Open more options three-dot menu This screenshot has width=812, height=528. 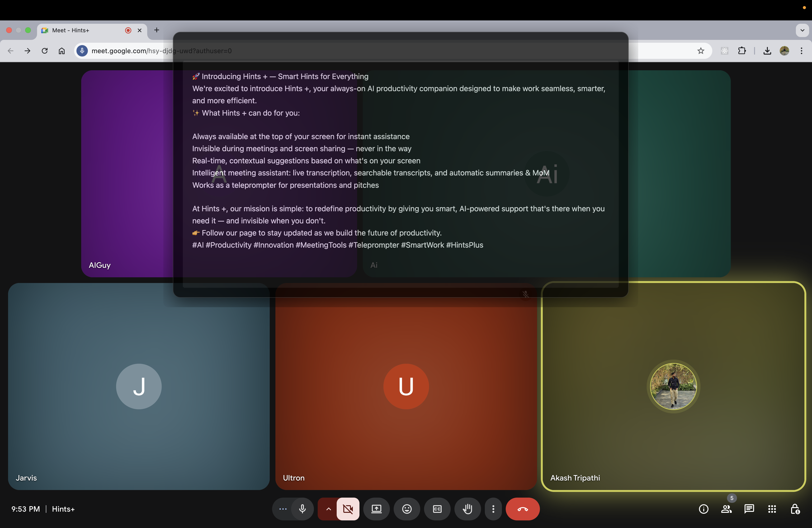pos(493,509)
